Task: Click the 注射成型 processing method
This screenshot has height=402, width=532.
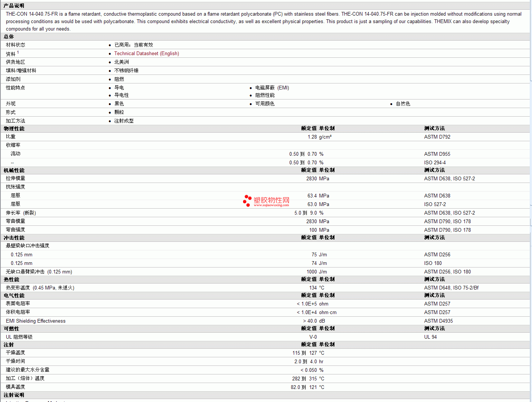Action: click(124, 121)
